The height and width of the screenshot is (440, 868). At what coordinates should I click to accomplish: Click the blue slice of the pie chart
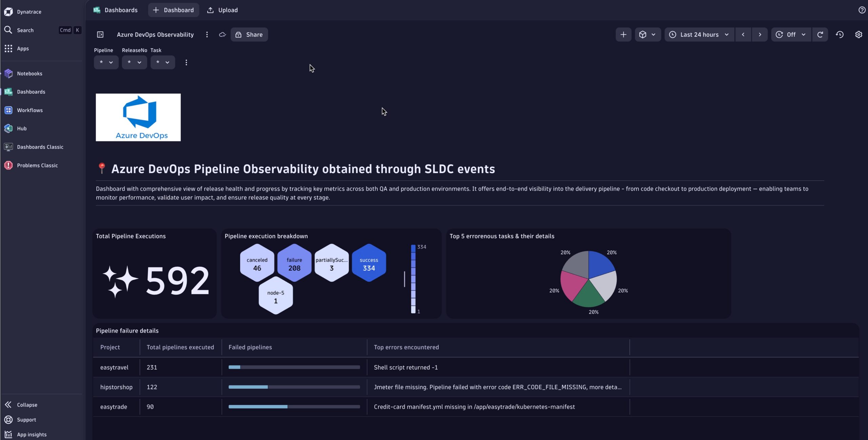599,264
